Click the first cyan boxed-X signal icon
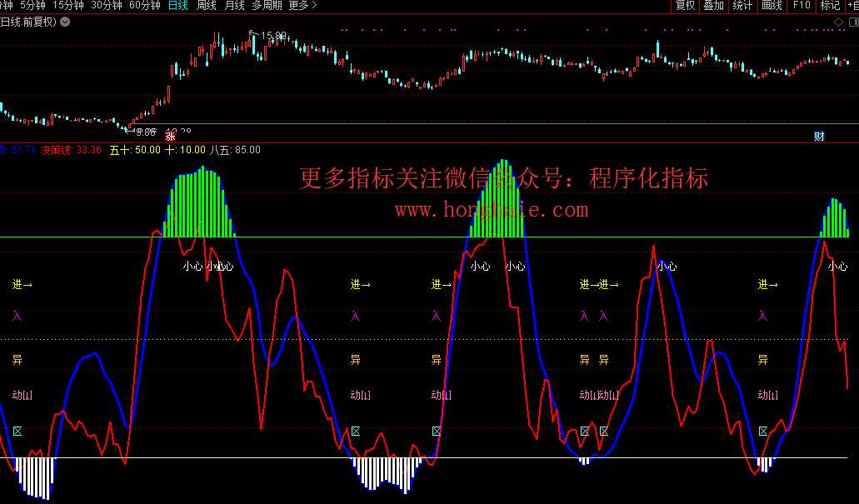 [x=17, y=431]
